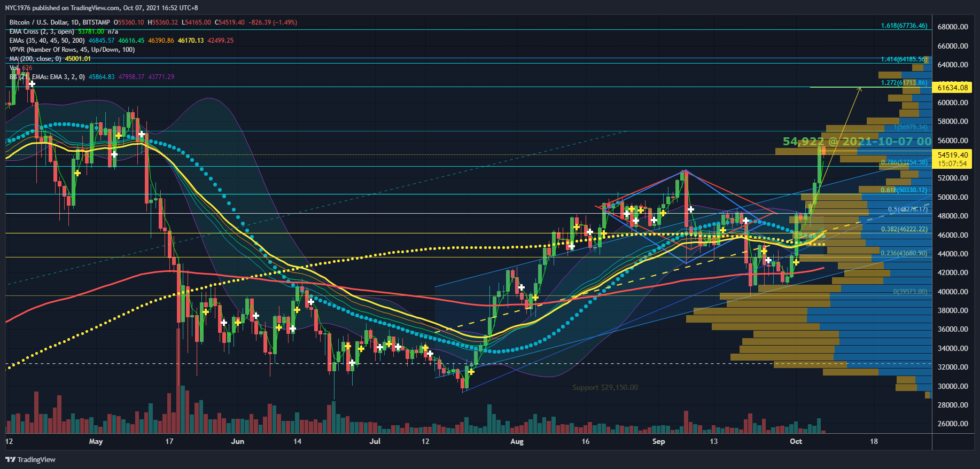Click the 200 EMA value 42499.25
Image resolution: width=980 pixels, height=469 pixels.
tap(221, 41)
